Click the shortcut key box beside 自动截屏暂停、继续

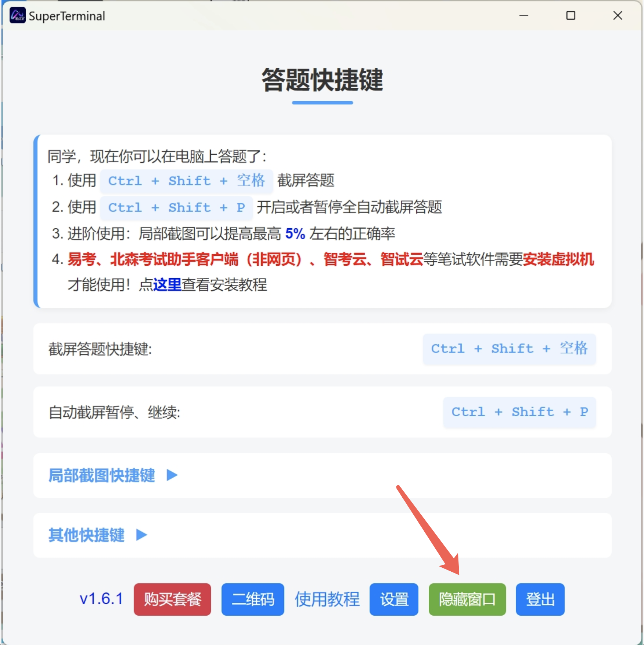tap(520, 412)
